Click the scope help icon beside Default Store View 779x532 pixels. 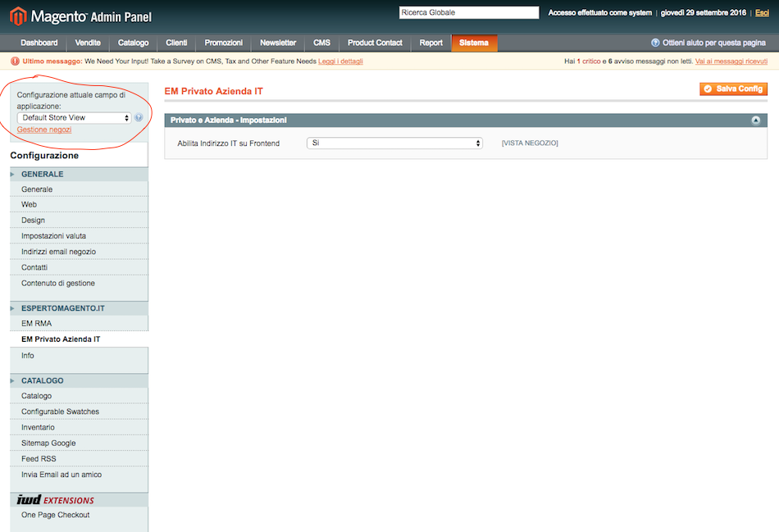pos(139,118)
